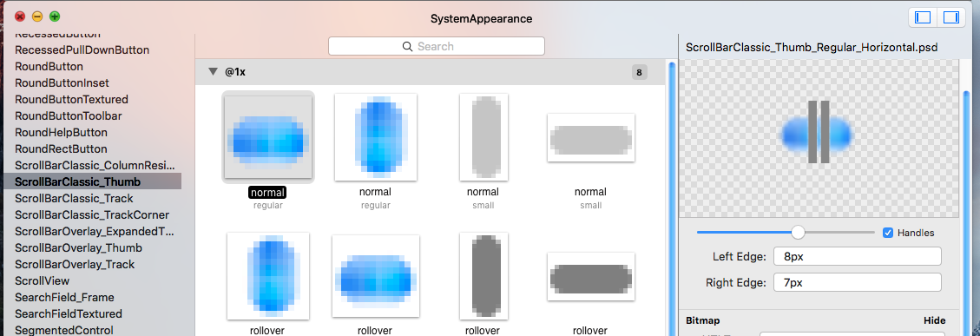Image resolution: width=980 pixels, height=336 pixels.
Task: Click the Search field
Action: tap(437, 46)
